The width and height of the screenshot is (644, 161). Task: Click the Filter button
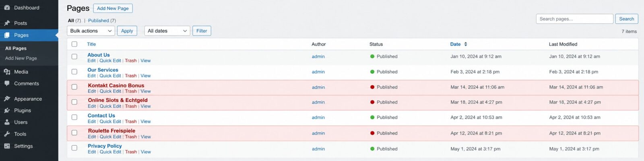202,31
